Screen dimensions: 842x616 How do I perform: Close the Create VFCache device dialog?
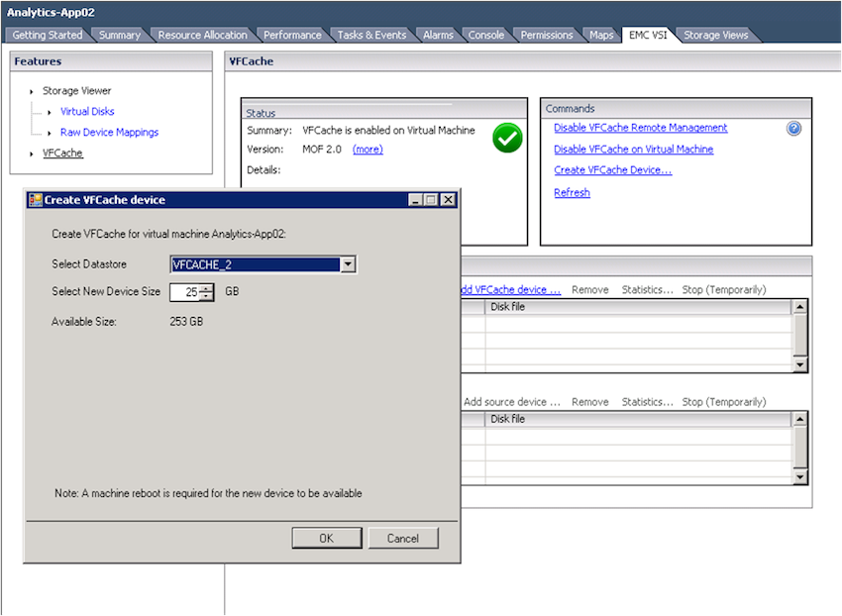[x=448, y=200]
